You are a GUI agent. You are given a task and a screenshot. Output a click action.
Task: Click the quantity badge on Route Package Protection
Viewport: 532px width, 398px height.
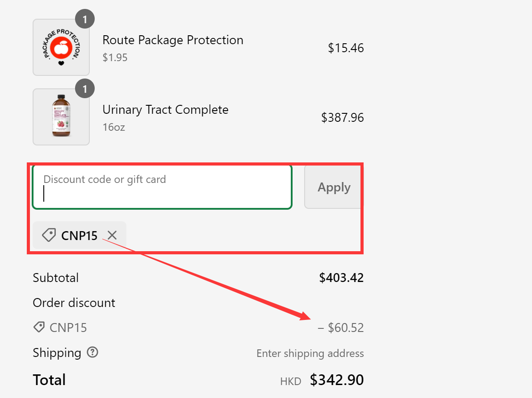pyautogui.click(x=85, y=19)
